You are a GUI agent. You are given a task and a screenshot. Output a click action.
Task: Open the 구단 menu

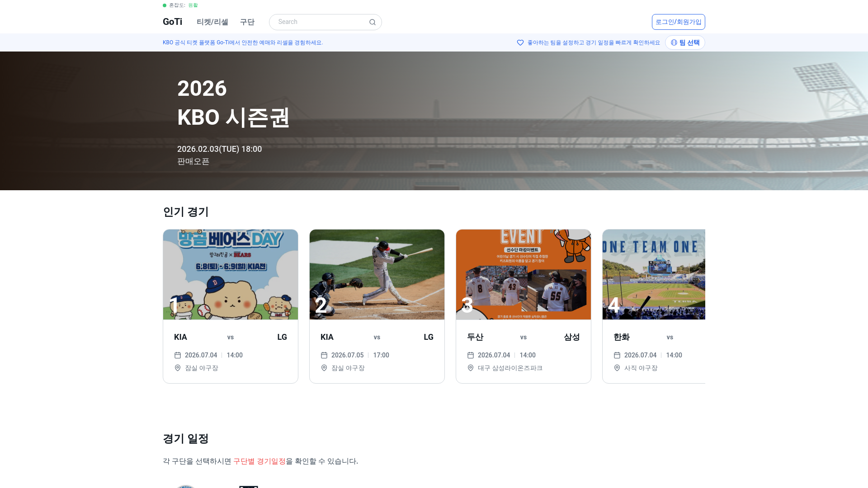247,22
